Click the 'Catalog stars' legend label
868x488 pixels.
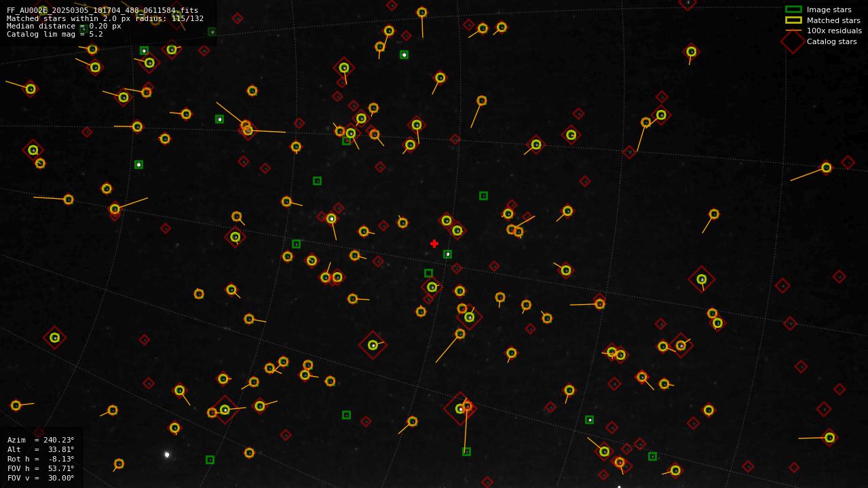pos(831,41)
